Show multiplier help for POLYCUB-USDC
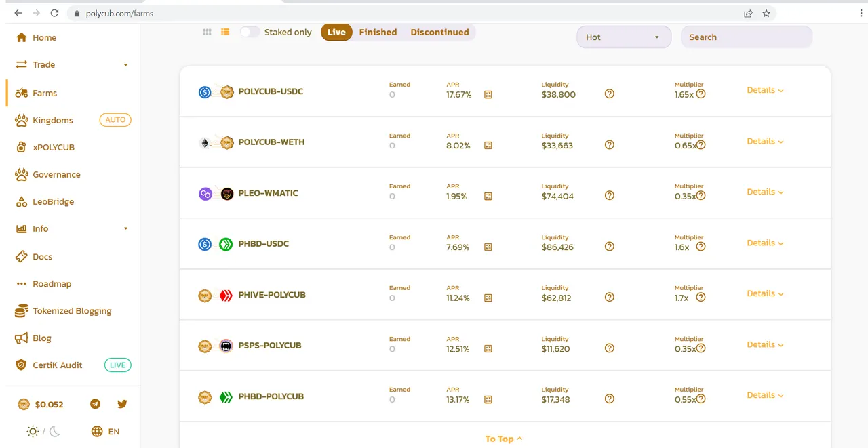868x448 pixels. click(x=701, y=94)
